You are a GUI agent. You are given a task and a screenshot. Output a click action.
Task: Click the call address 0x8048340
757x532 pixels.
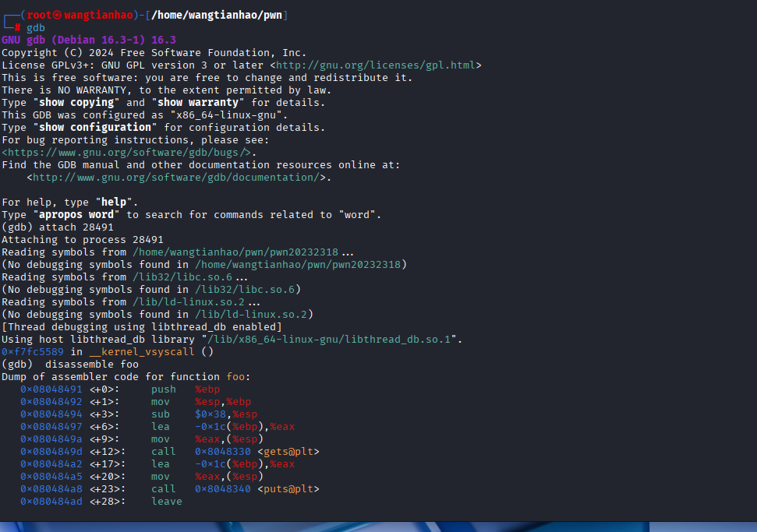[223, 489]
